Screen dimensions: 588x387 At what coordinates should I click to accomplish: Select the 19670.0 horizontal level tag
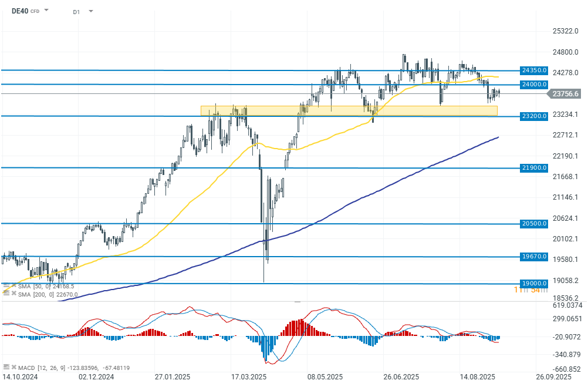[x=534, y=257]
